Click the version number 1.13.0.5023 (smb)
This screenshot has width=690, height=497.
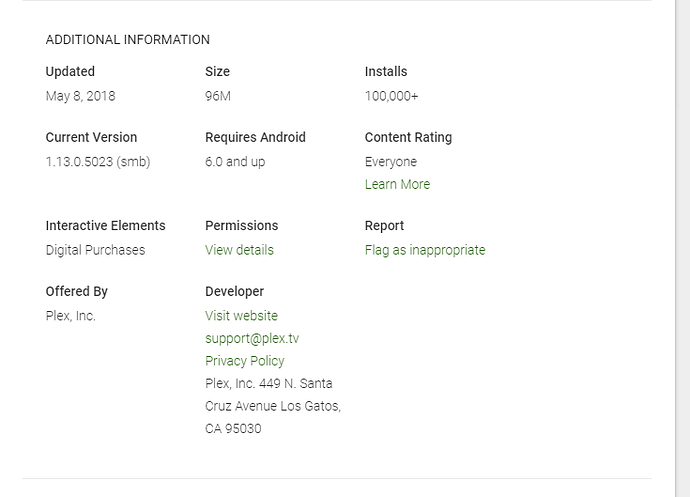[x=98, y=162]
